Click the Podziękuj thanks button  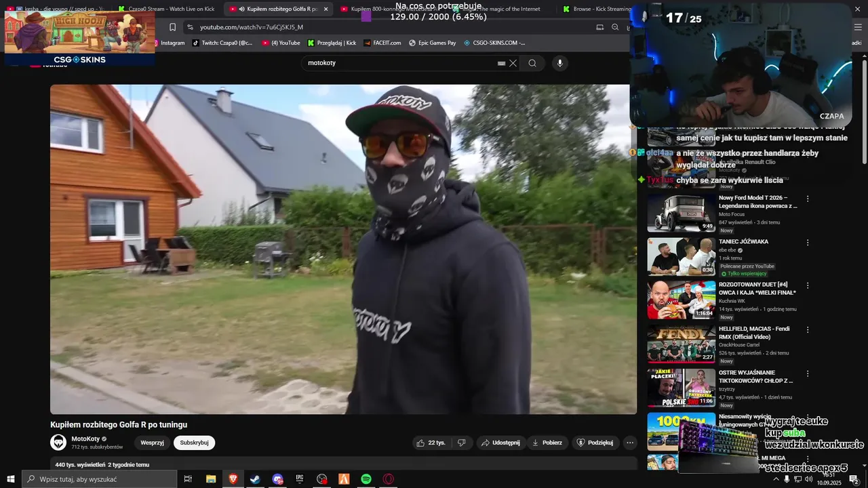point(595,443)
